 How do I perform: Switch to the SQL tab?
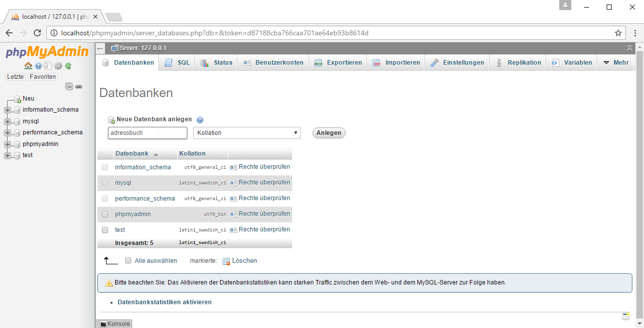coord(177,63)
